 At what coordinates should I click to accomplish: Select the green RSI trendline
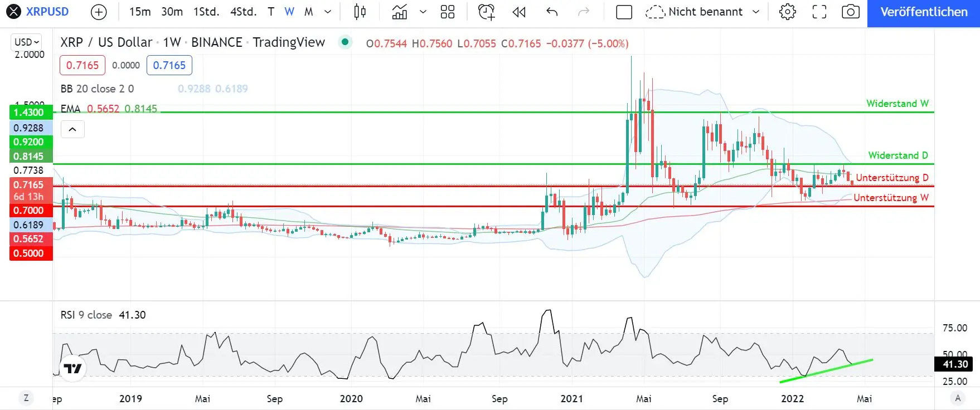(x=826, y=370)
